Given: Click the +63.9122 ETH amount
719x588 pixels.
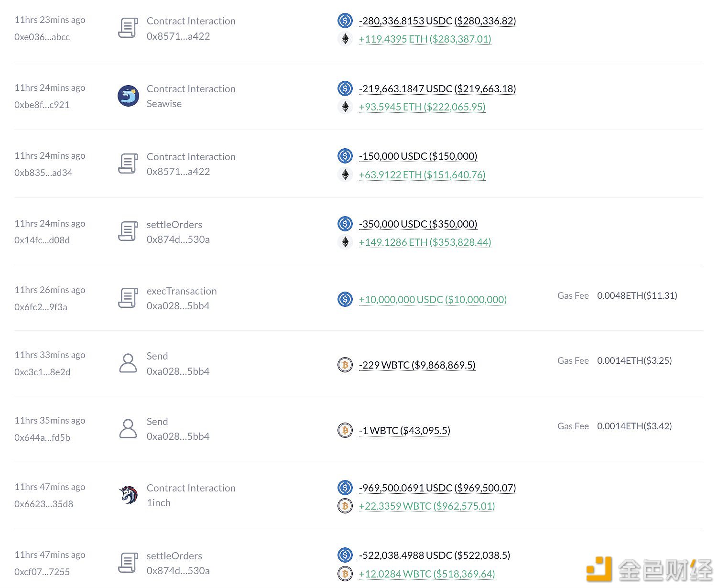Looking at the screenshot, I should point(422,175).
